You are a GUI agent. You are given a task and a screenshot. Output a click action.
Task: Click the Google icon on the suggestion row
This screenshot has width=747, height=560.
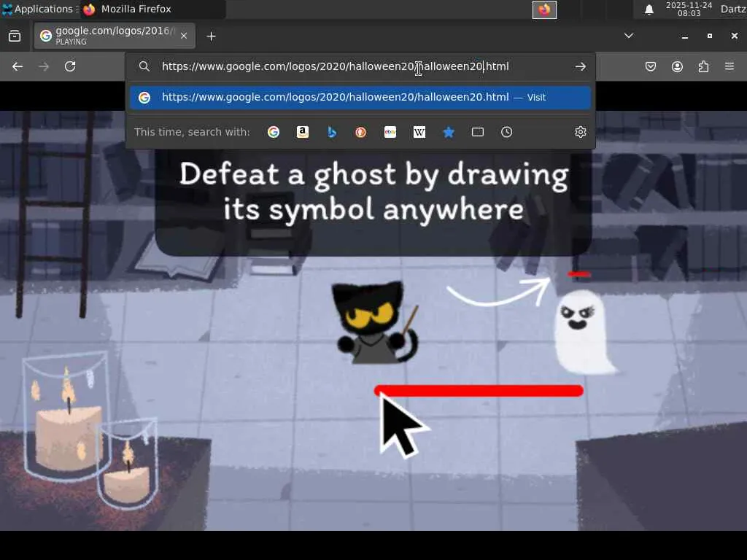[144, 98]
